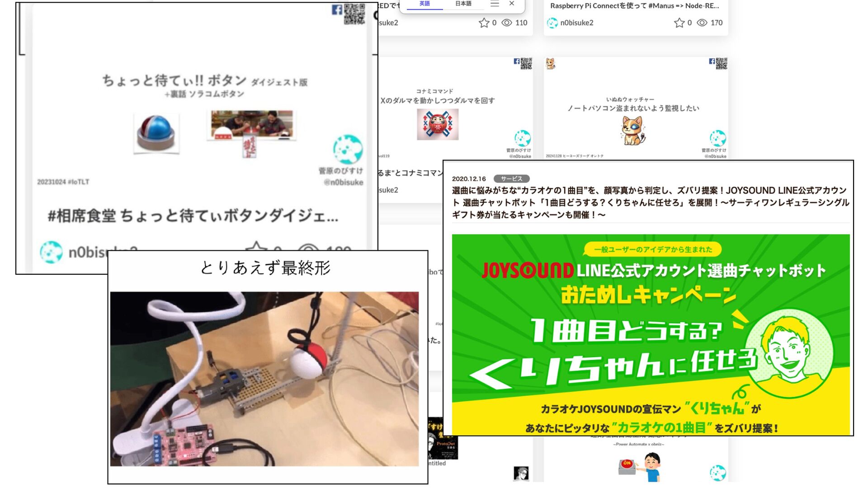Click Facebook icon on ちょっと待てぃ!! ボタン slide
The width and height of the screenshot is (868, 488).
coord(337,9)
